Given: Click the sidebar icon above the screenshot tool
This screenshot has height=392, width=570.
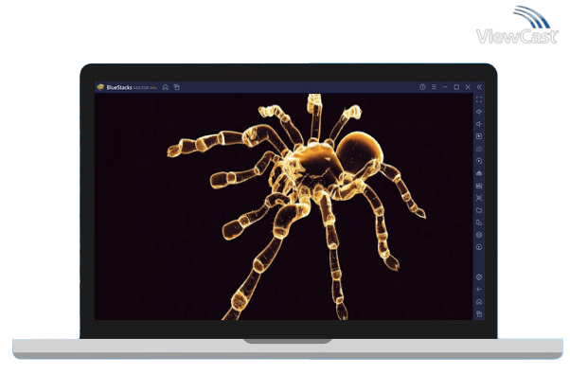Looking at the screenshot, I should click(x=479, y=186).
